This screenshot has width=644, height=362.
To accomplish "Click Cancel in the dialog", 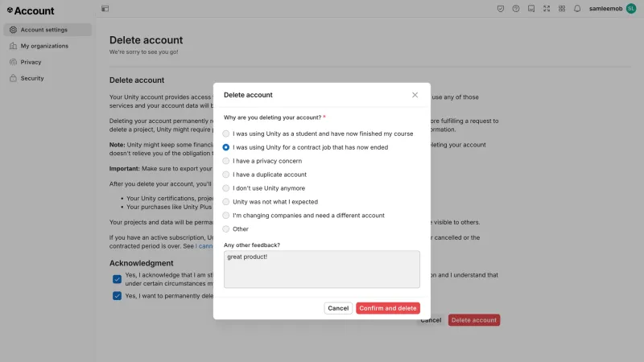I will coord(338,308).
